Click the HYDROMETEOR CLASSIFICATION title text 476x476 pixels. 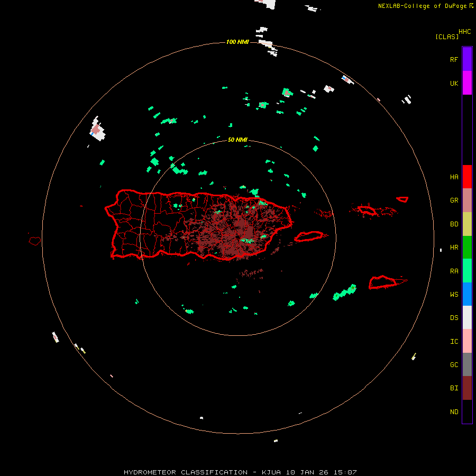click(186, 472)
